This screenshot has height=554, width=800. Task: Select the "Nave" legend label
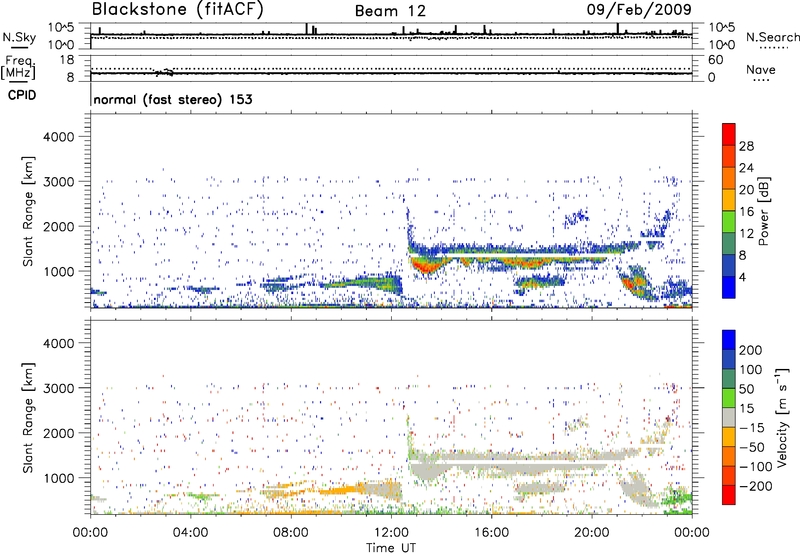pos(761,70)
